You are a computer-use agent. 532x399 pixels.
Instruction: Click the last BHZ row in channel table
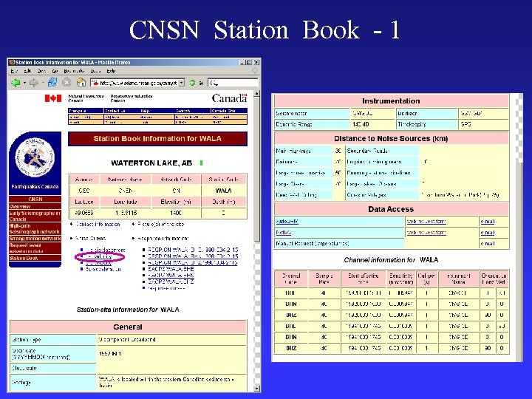pyautogui.click(x=391, y=348)
